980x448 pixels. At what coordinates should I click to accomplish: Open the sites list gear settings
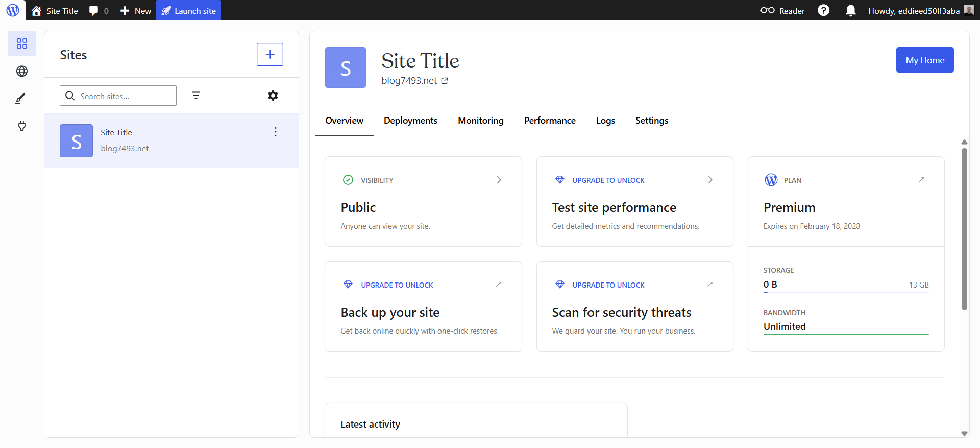point(273,96)
